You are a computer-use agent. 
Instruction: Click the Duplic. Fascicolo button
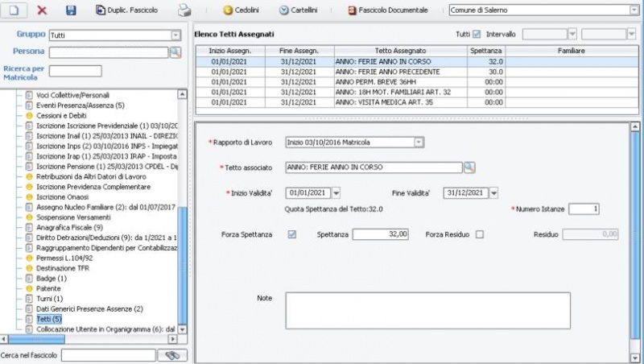tap(126, 10)
